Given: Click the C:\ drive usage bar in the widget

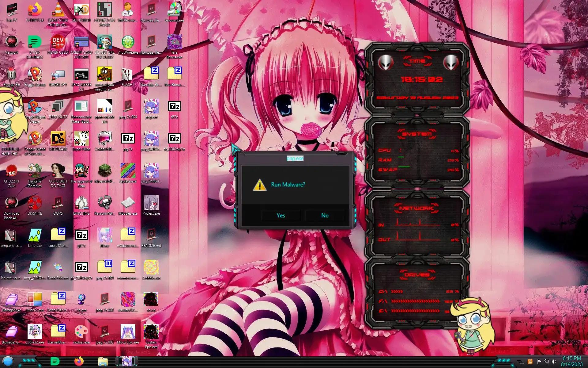Looking at the screenshot, I should point(397,291).
